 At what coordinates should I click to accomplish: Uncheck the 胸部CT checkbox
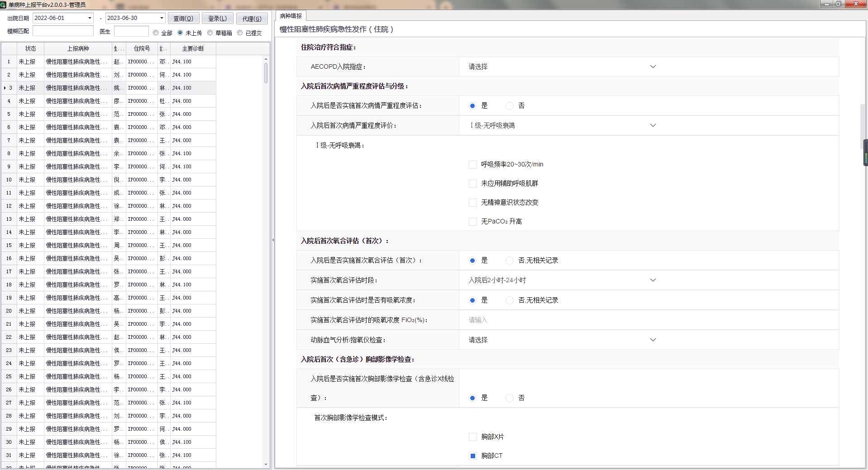click(473, 456)
